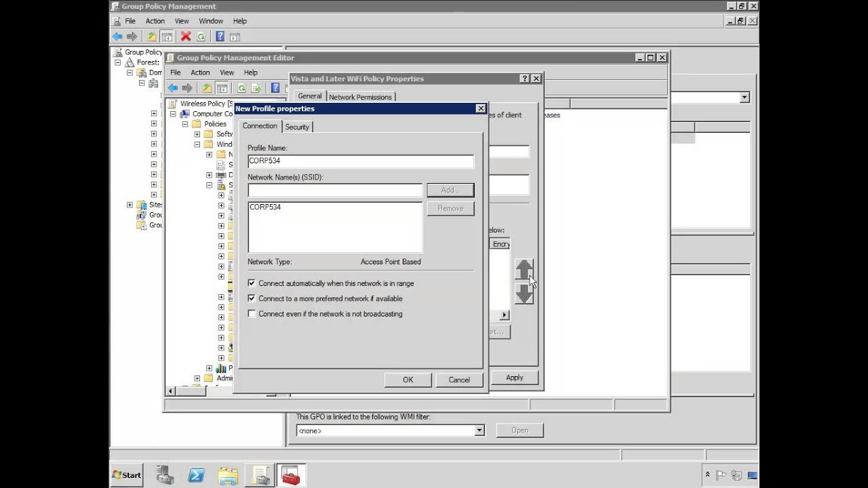Click Help icon in Editor toolbar
This screenshot has height=488, width=868.
(275, 88)
